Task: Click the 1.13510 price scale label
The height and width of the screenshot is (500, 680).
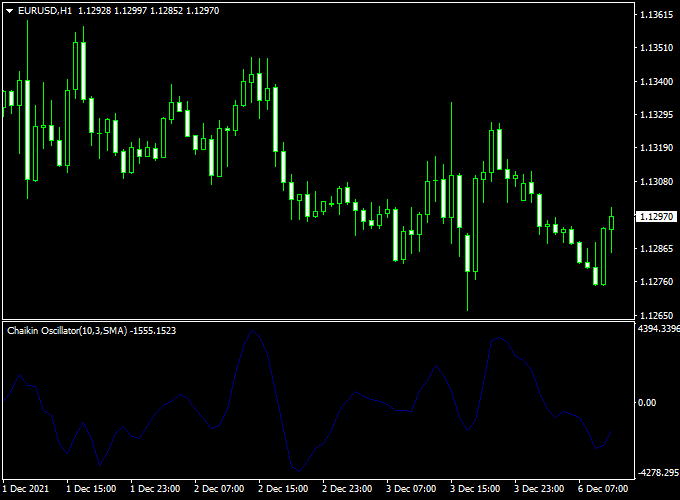Action: click(657, 48)
